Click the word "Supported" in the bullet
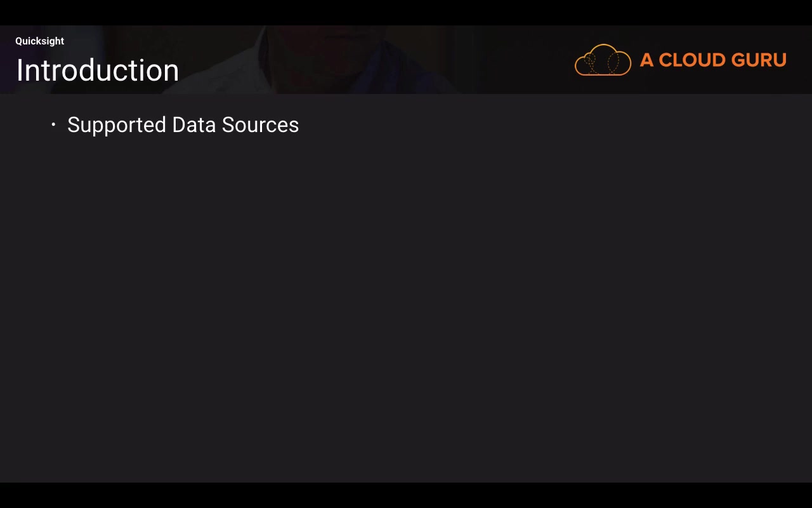 (116, 125)
